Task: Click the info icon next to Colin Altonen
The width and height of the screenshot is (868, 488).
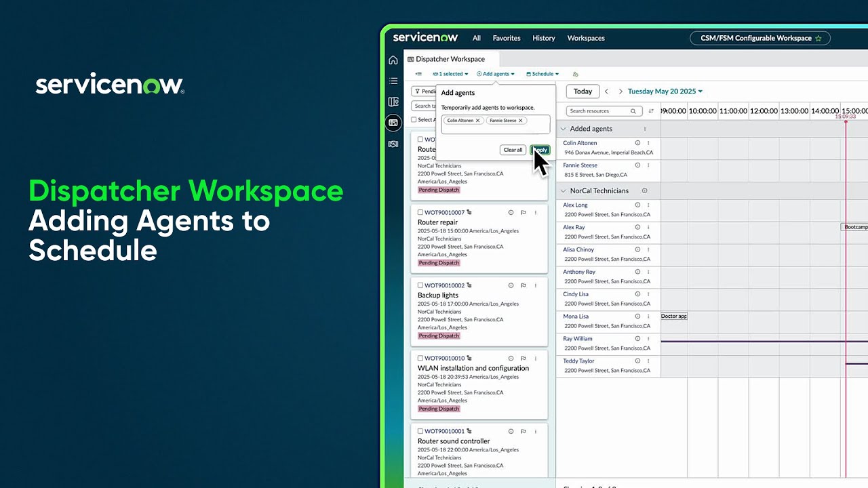Action: tap(637, 143)
